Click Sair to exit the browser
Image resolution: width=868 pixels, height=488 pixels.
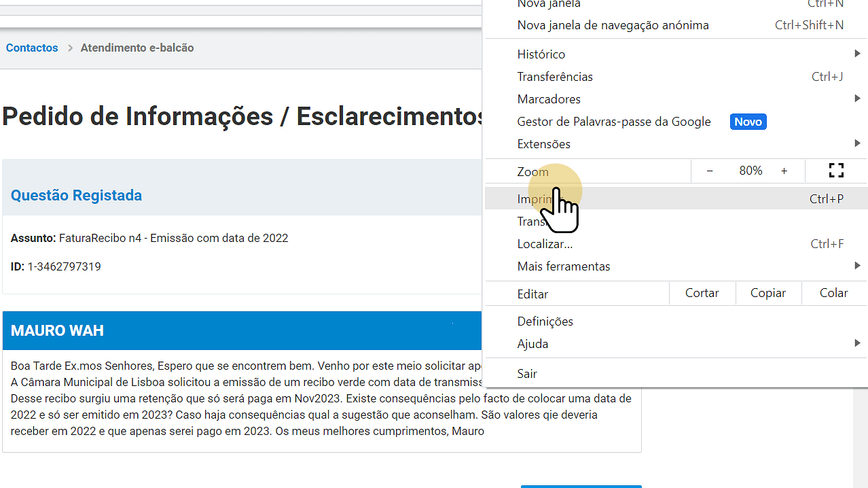(527, 373)
